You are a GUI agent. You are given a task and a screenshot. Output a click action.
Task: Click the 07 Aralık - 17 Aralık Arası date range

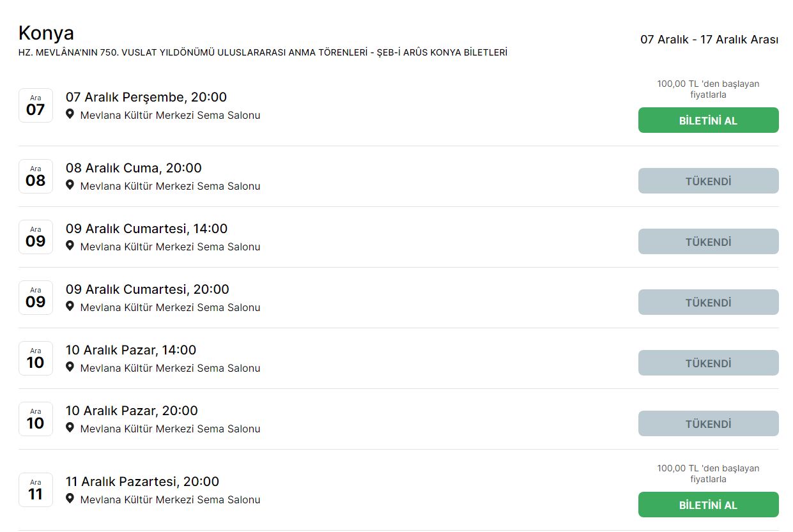[709, 40]
